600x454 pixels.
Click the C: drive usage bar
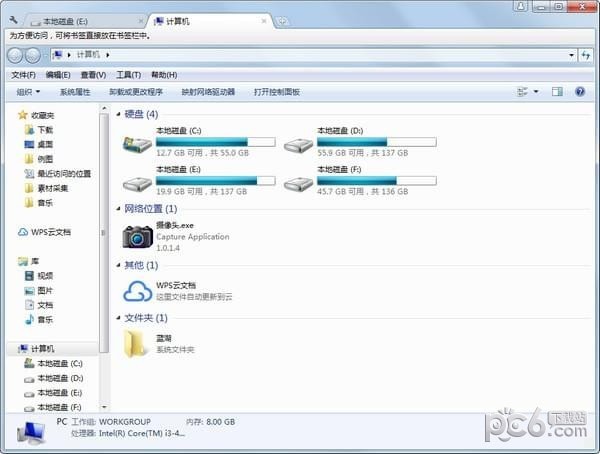216,142
